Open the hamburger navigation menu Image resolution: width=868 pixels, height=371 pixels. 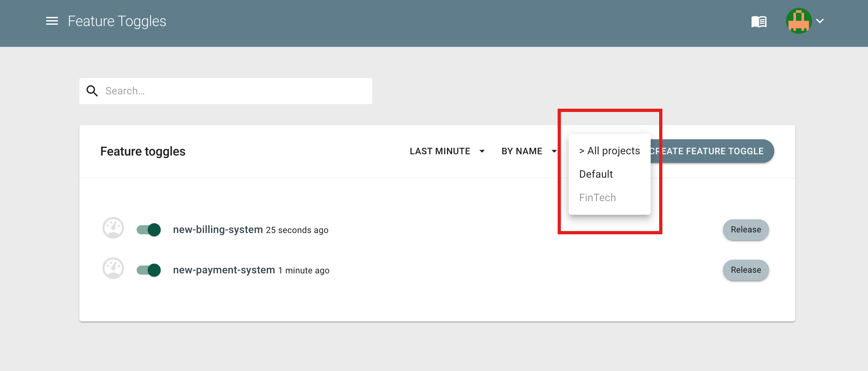[52, 21]
